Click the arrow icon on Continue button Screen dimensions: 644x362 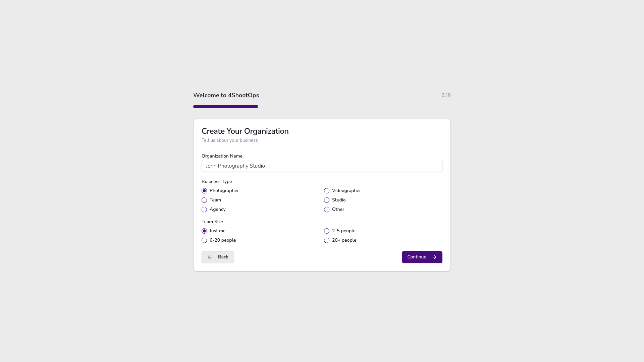(x=434, y=257)
